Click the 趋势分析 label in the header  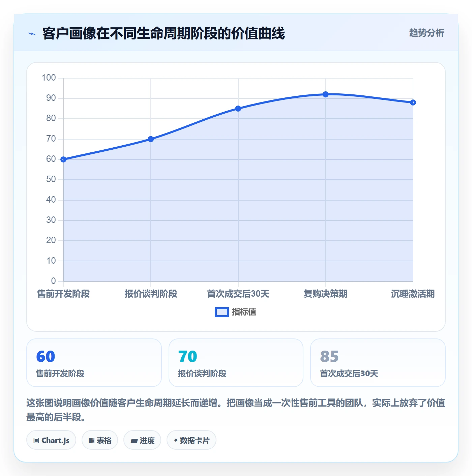point(426,33)
